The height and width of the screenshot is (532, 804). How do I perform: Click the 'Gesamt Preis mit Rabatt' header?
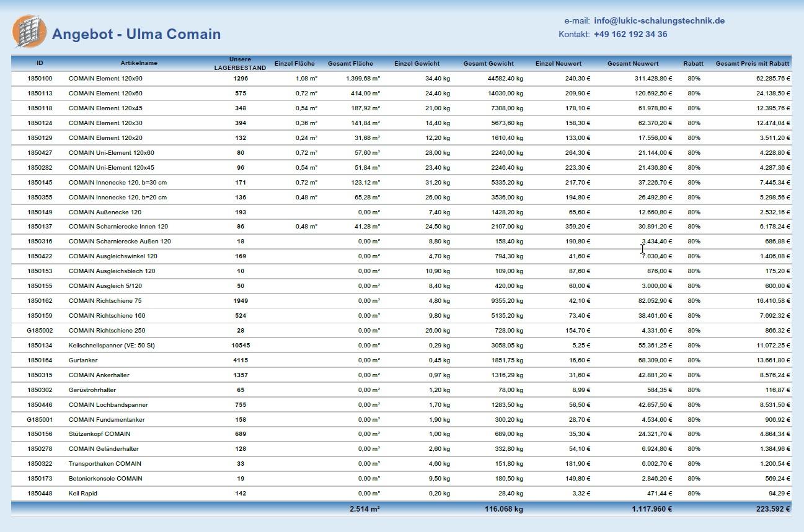(752, 63)
